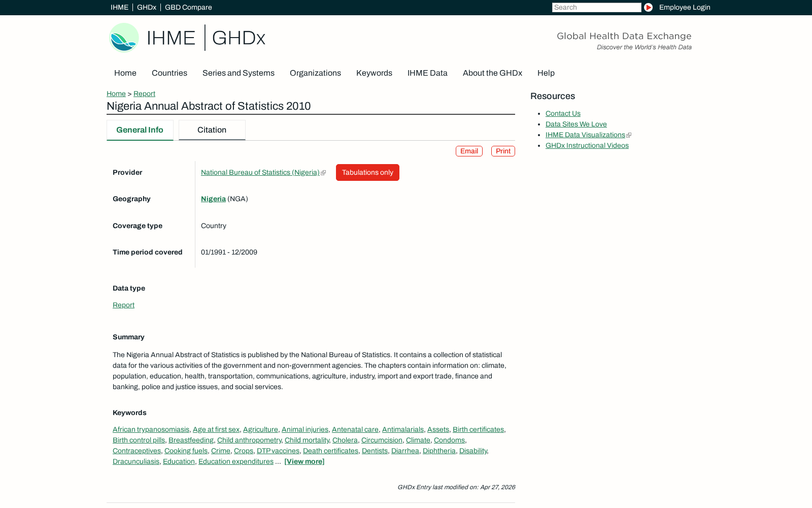Screen dimensions: 812x508
Task: Open the Nigeria geography link
Action: tap(213, 199)
